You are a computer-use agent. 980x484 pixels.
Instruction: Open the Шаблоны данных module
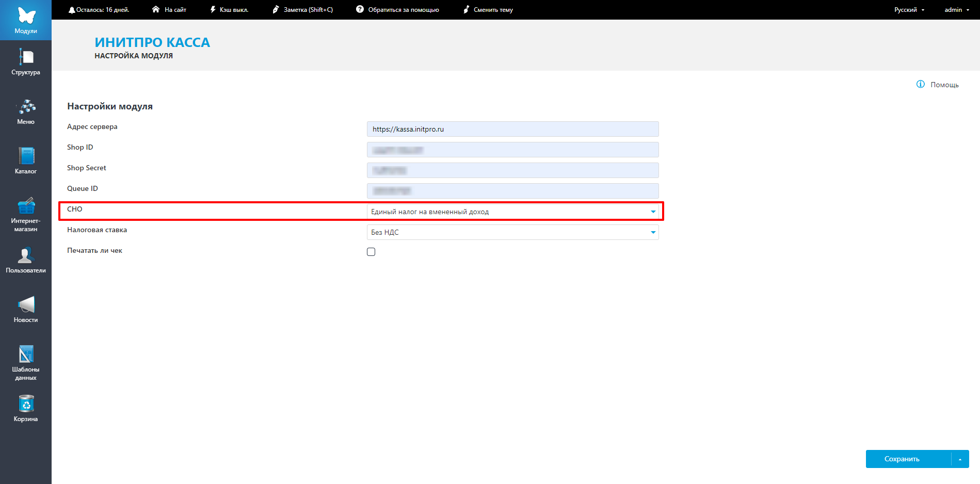pyautogui.click(x=26, y=363)
